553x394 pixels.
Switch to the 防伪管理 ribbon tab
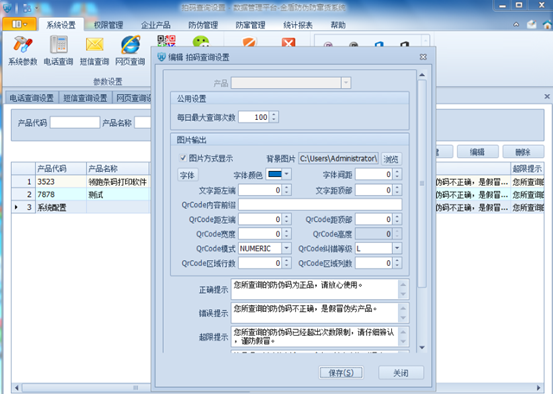tap(203, 25)
